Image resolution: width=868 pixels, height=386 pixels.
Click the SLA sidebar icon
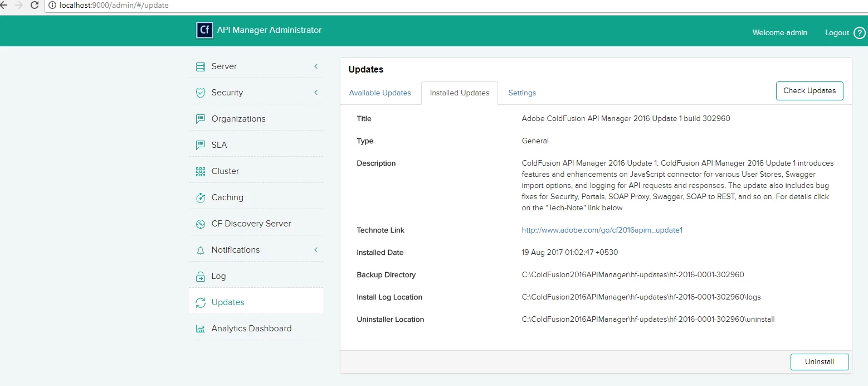click(x=201, y=145)
